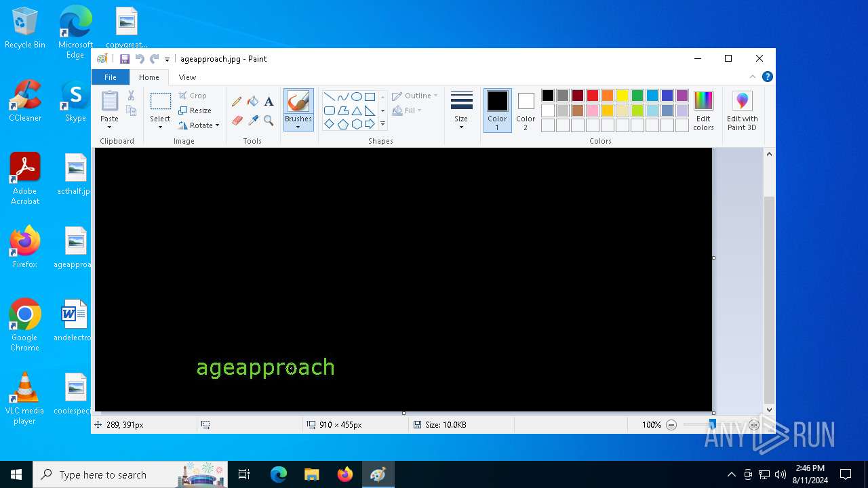Open Edit colors dialog
This screenshot has height=488, width=868.
click(x=703, y=111)
